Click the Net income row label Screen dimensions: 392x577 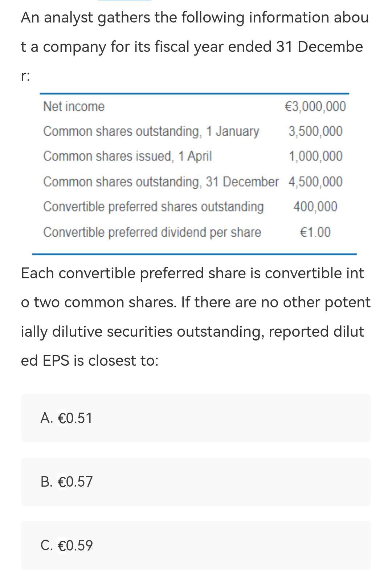[74, 107]
